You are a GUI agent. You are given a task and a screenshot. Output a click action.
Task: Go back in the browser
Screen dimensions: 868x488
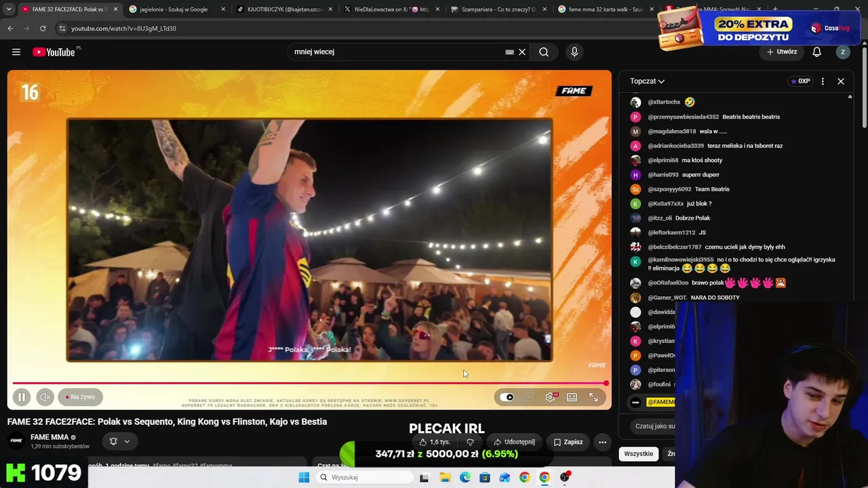[10, 28]
